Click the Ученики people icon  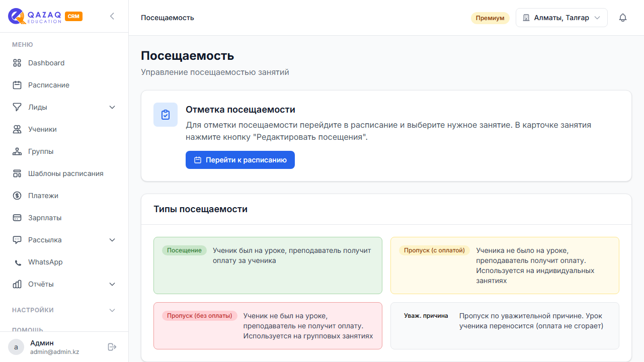[x=17, y=129]
